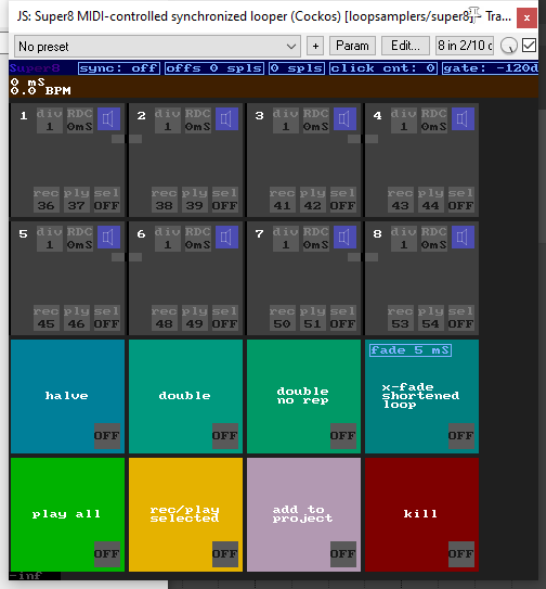546x589 pixels.
Task: Open the 8 in 2/10 routing button
Action: (x=465, y=46)
